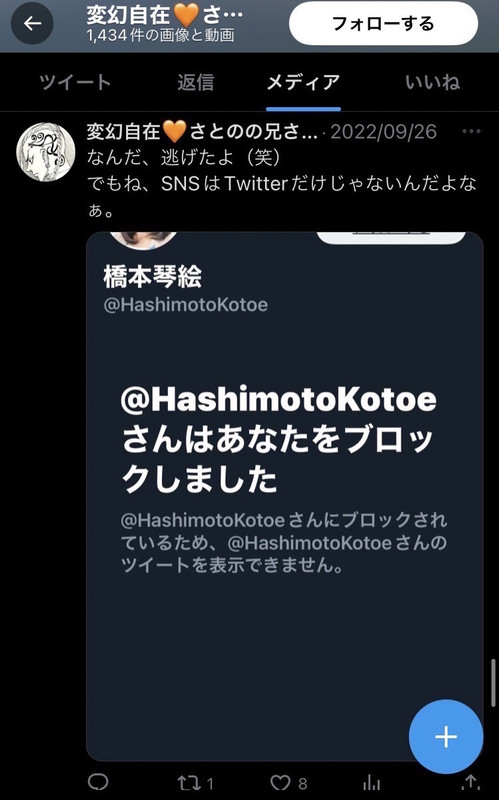Click the header profile name title
The width and height of the screenshot is (499, 800).
(164, 15)
